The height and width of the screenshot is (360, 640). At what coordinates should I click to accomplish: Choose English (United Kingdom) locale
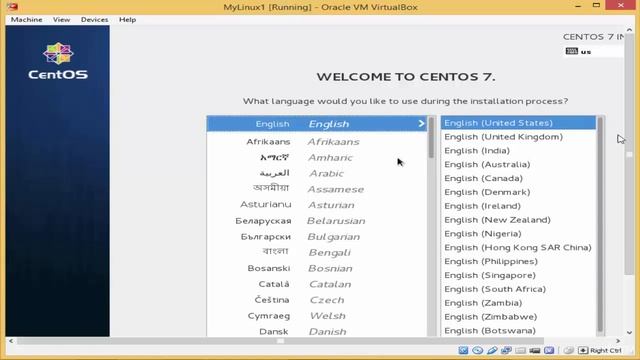point(518,137)
